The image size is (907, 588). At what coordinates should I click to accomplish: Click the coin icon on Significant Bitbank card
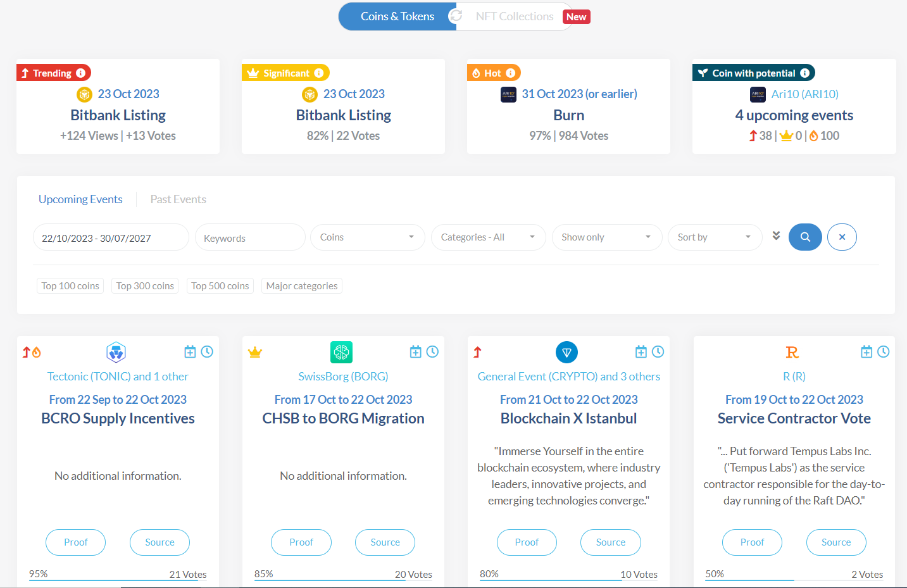(x=310, y=94)
